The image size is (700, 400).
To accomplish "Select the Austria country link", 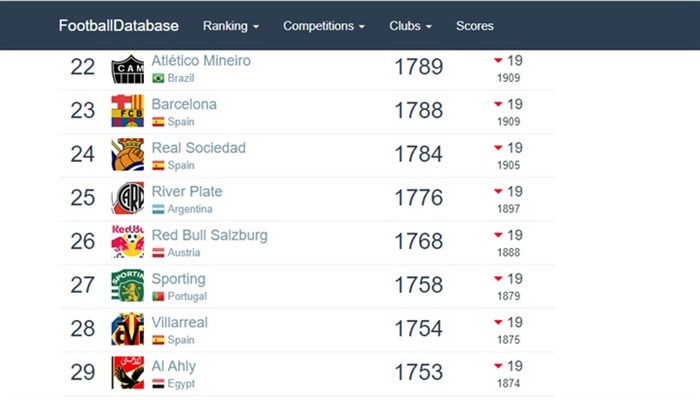I will [183, 253].
